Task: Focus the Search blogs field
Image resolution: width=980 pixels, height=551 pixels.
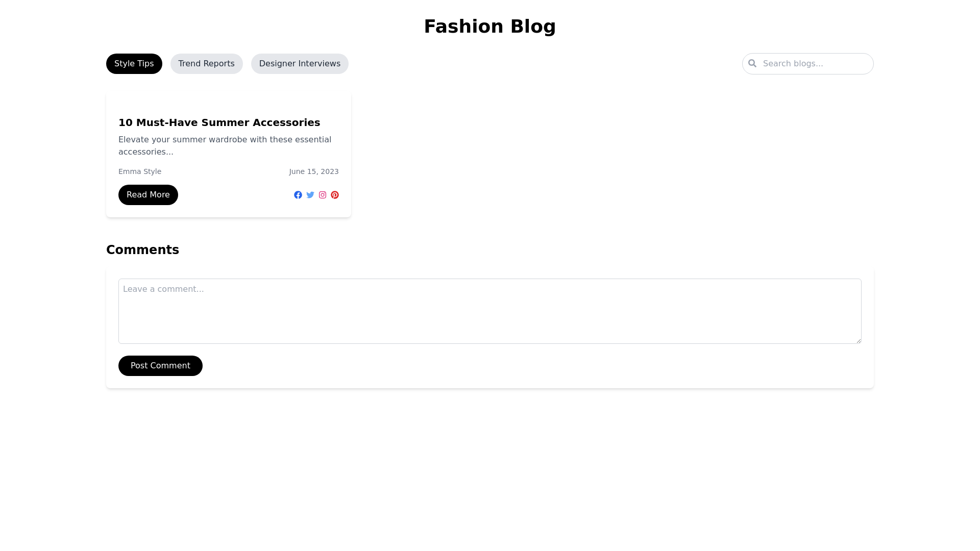Action: [x=814, y=64]
